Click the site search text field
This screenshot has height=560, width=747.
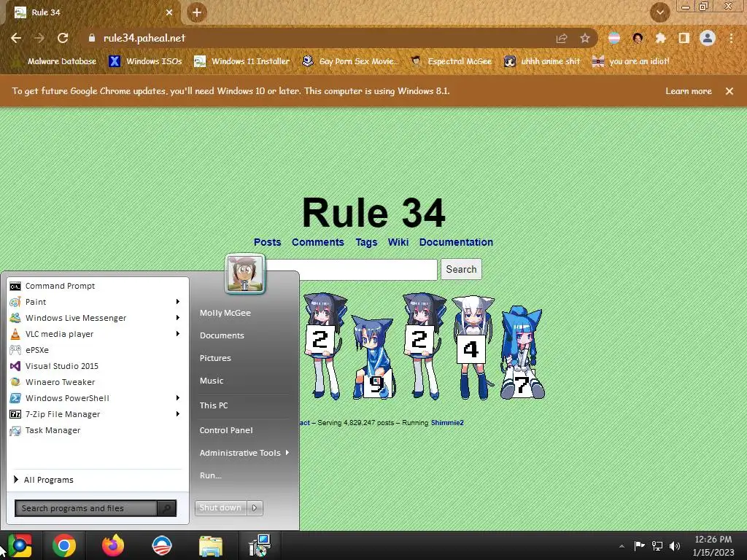[351, 270]
